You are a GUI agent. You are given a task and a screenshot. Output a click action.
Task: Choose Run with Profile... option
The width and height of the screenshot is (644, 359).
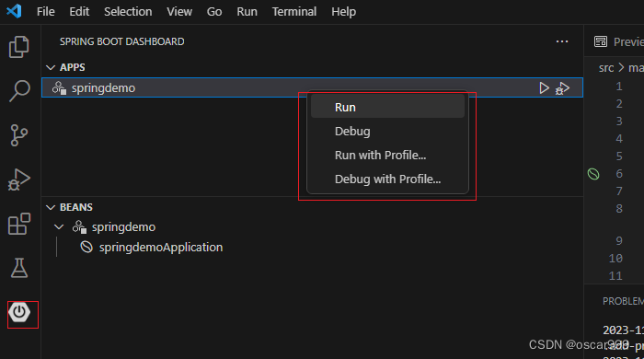(387, 155)
